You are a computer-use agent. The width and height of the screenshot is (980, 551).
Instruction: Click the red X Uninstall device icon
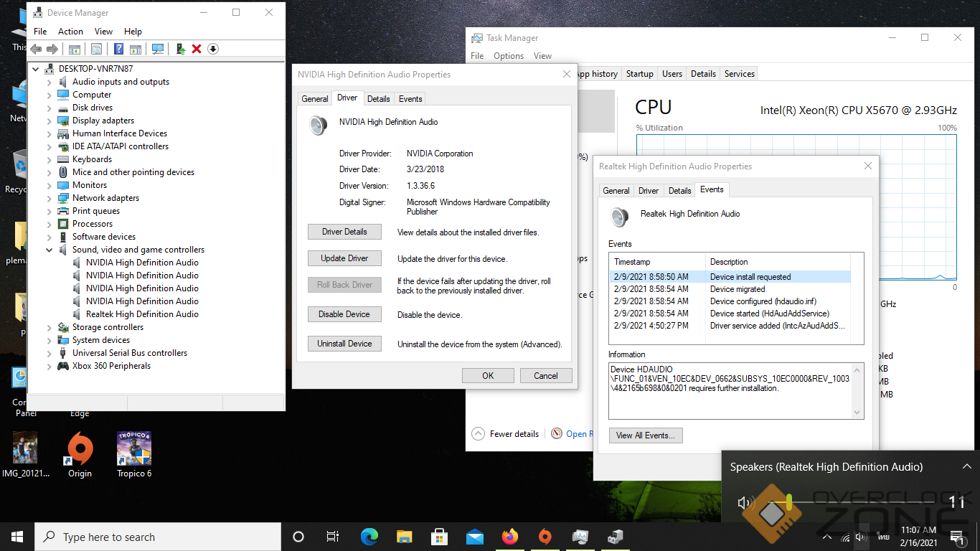(x=197, y=49)
